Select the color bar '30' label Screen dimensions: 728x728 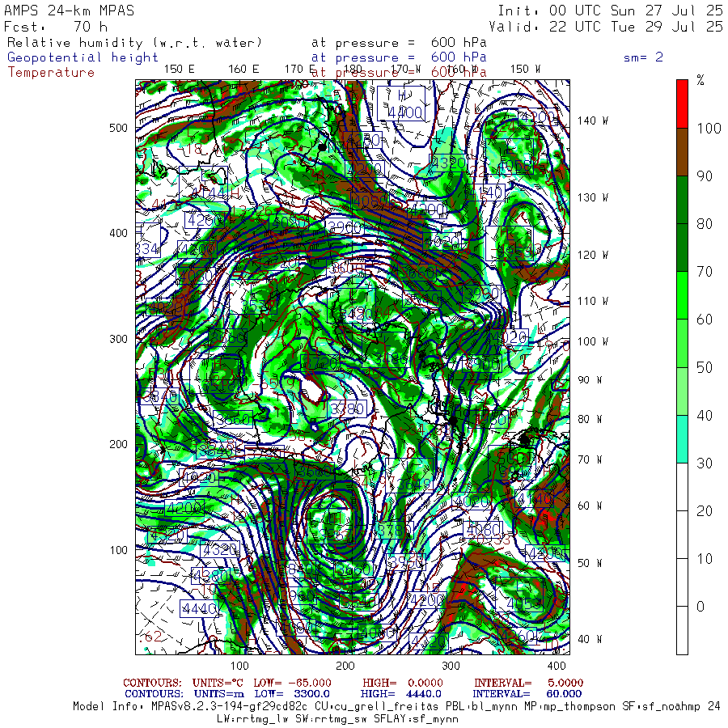coord(705,463)
